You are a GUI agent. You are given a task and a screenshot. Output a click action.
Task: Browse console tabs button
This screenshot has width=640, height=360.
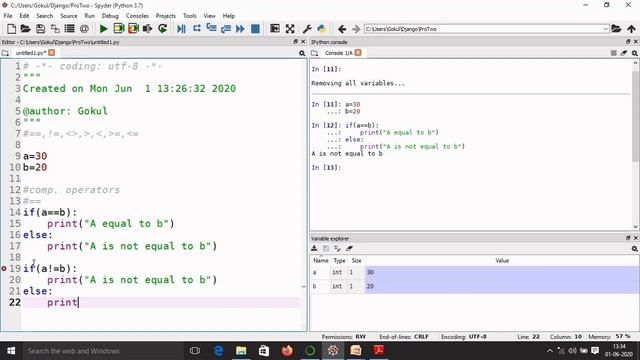[314, 53]
